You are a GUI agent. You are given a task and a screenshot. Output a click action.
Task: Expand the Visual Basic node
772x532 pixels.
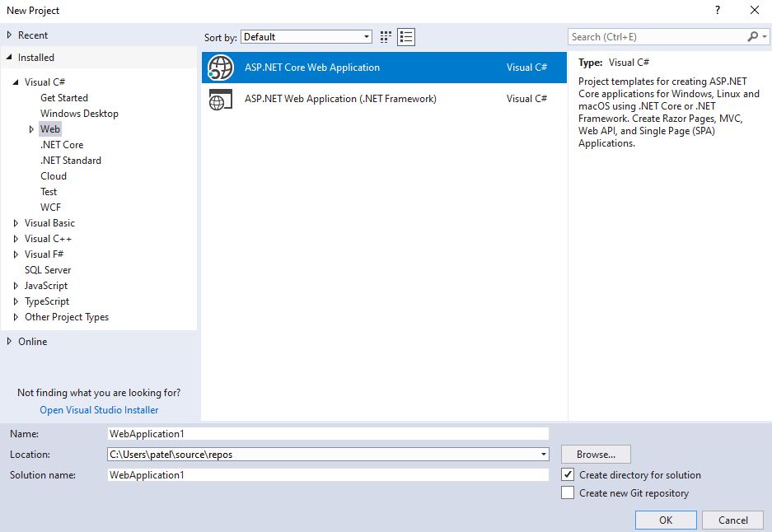coord(16,223)
